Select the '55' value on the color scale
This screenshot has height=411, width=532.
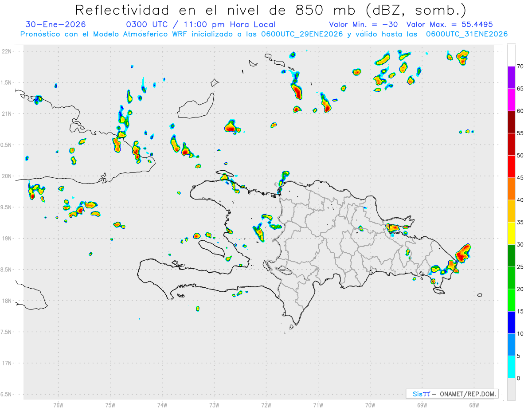tap(520, 133)
